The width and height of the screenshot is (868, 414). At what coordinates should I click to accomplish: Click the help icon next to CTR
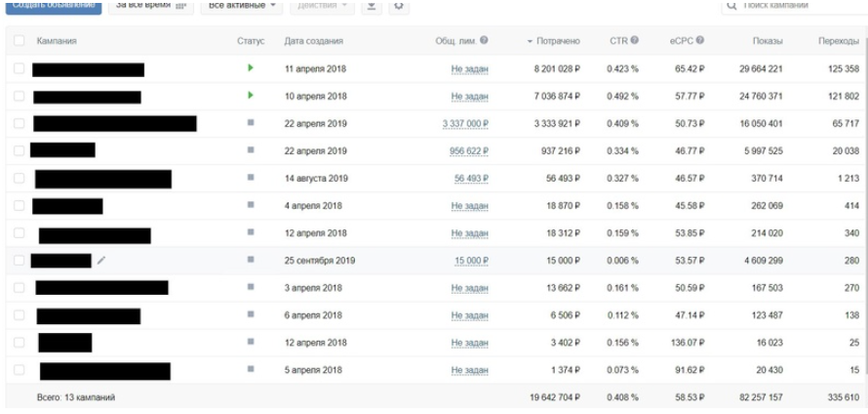[x=634, y=40]
